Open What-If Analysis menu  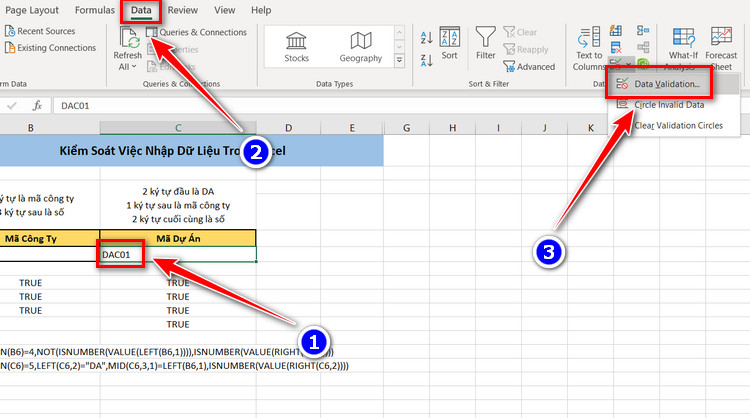(683, 49)
